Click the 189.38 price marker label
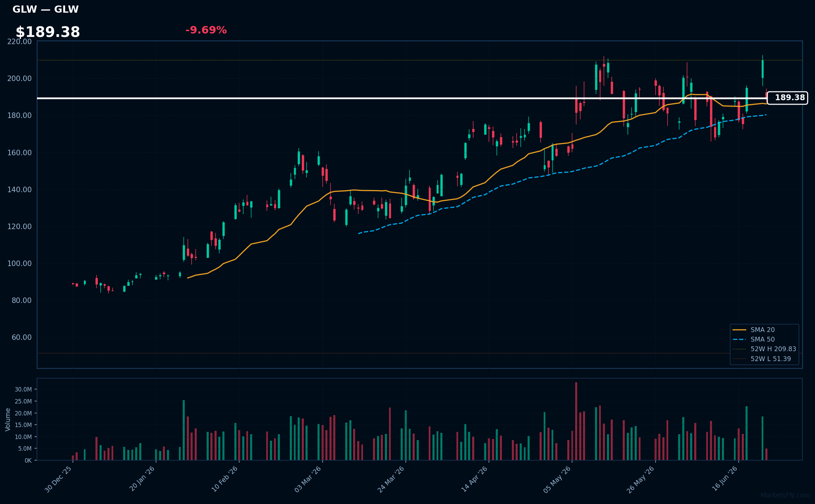 click(787, 98)
